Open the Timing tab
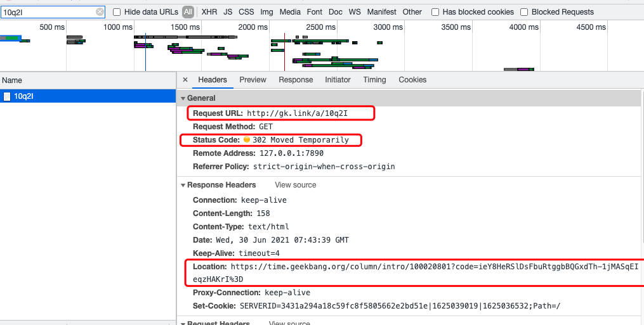Screen dimensions: 644x325 point(374,80)
